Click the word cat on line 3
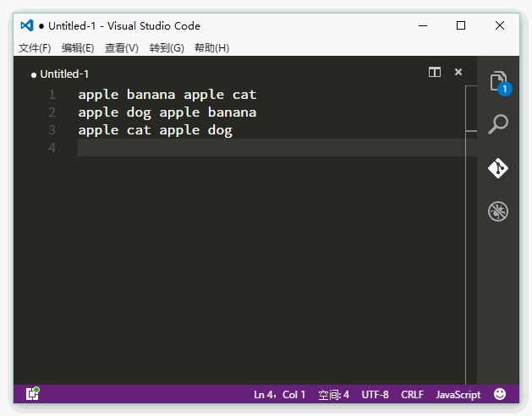 point(139,130)
